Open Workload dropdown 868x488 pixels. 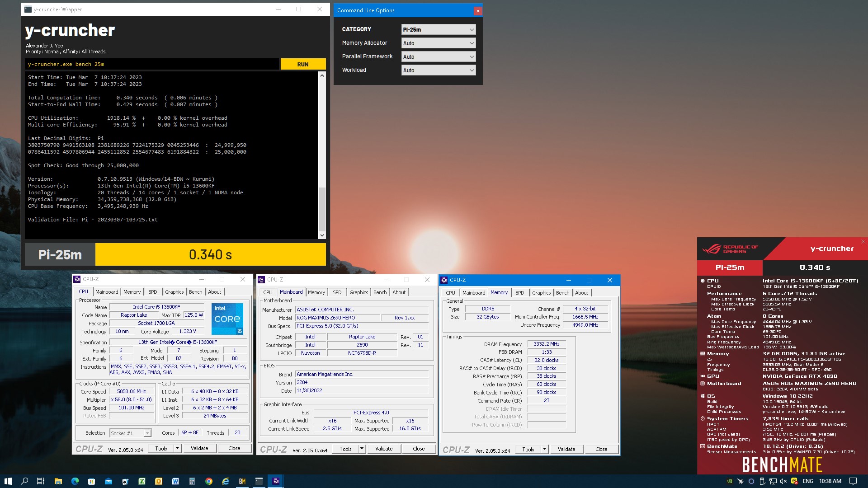point(439,70)
